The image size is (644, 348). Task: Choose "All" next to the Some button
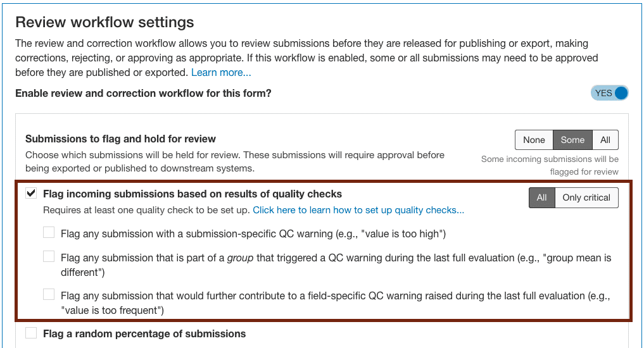[x=605, y=140]
